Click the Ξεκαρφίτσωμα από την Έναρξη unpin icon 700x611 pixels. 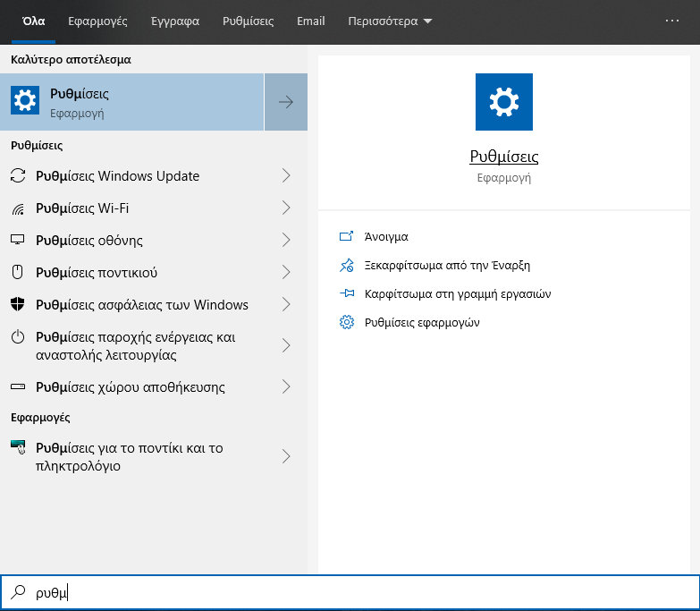coord(347,266)
